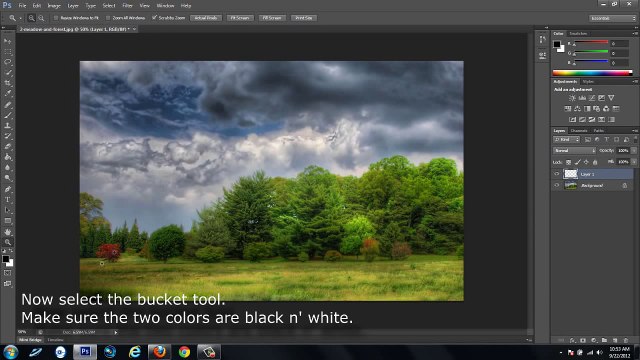Toggle lock transparent pixels
The image size is (640, 360).
coord(569,162)
